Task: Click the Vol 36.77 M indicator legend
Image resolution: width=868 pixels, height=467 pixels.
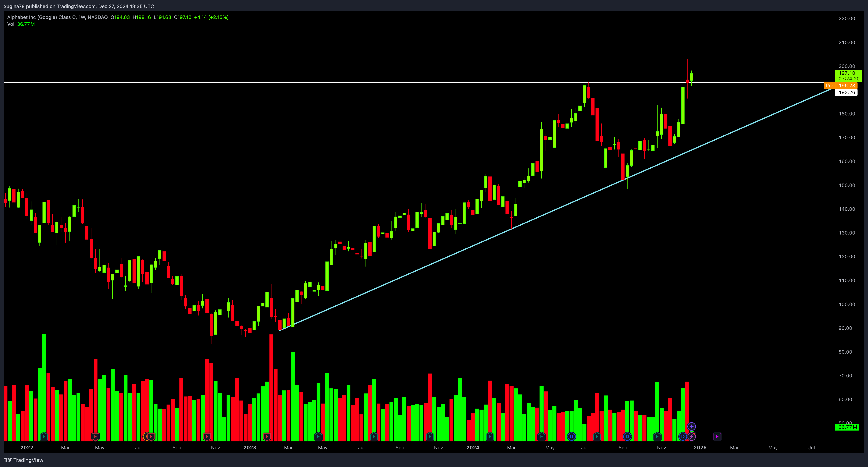Action: click(x=21, y=24)
